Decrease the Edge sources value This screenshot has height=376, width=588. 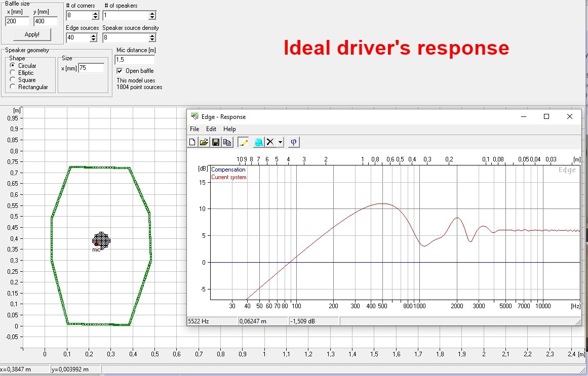[x=94, y=39]
